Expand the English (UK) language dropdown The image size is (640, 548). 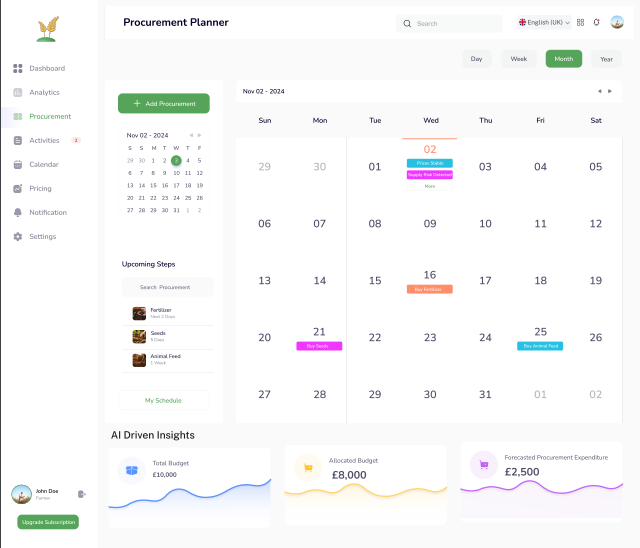pyautogui.click(x=543, y=22)
